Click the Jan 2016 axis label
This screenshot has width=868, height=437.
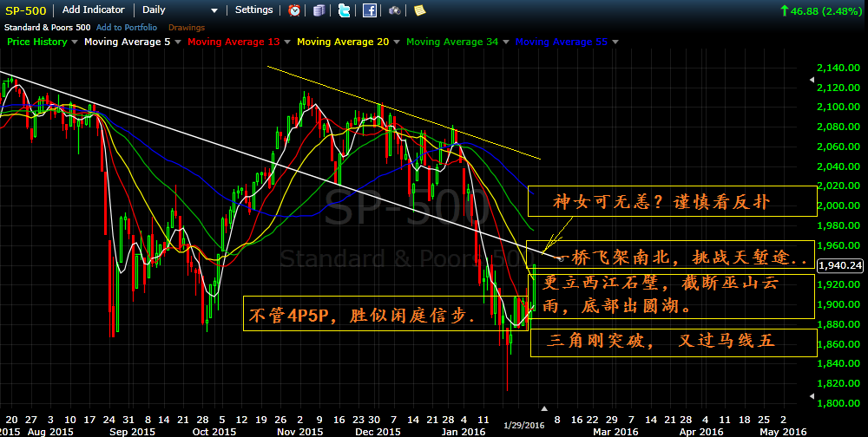point(463,432)
